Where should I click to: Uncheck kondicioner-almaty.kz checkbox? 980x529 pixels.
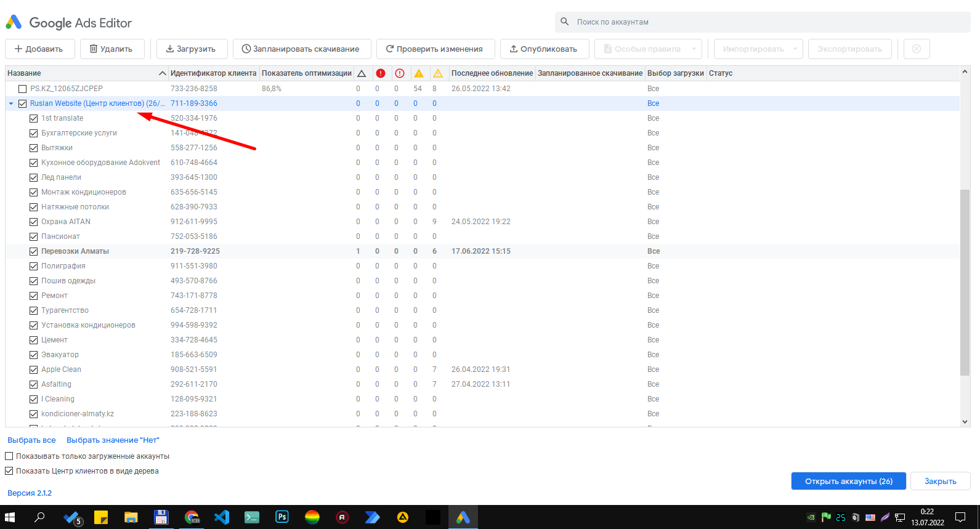[x=34, y=414]
